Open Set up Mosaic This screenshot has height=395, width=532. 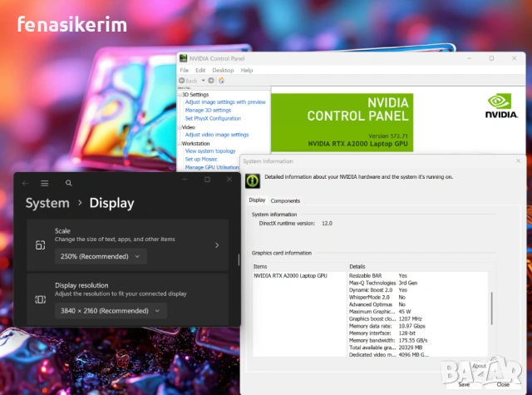click(x=201, y=159)
